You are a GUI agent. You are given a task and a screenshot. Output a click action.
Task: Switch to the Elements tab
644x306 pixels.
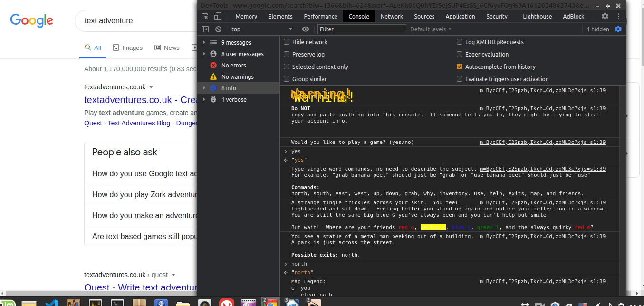pos(280,16)
